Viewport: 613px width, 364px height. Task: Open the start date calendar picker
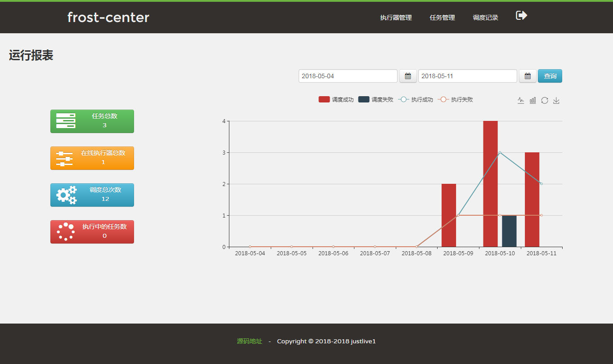click(x=408, y=76)
